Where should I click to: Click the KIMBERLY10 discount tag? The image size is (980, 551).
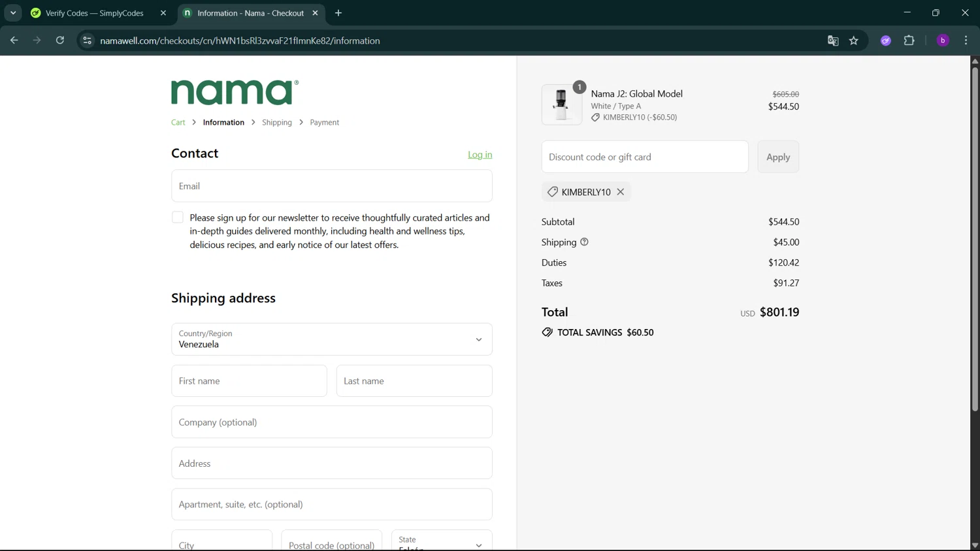tap(586, 192)
